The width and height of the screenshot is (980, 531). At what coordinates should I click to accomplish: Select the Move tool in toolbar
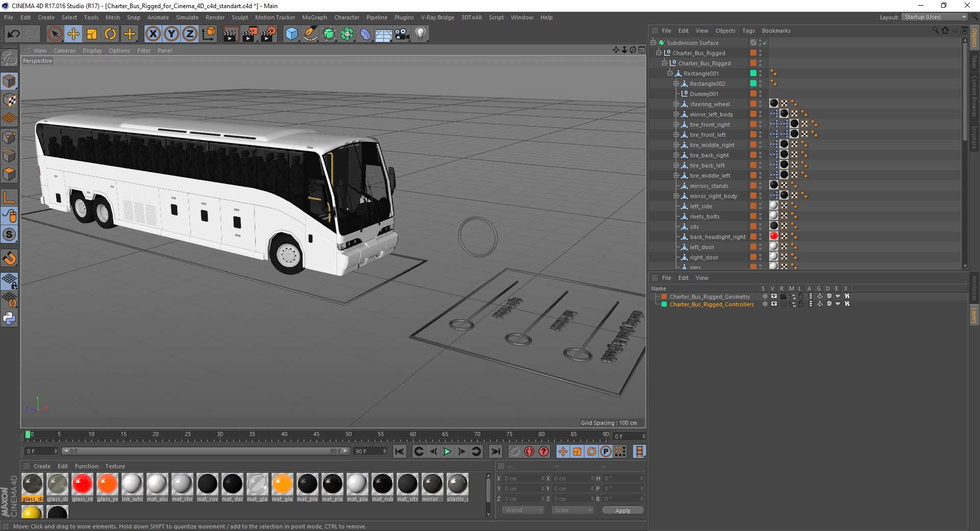tap(73, 34)
